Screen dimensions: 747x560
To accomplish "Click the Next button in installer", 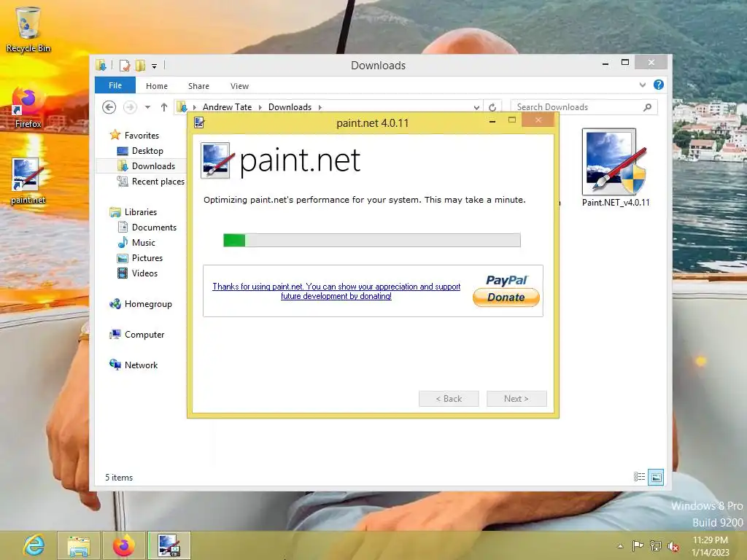I will 516,399.
